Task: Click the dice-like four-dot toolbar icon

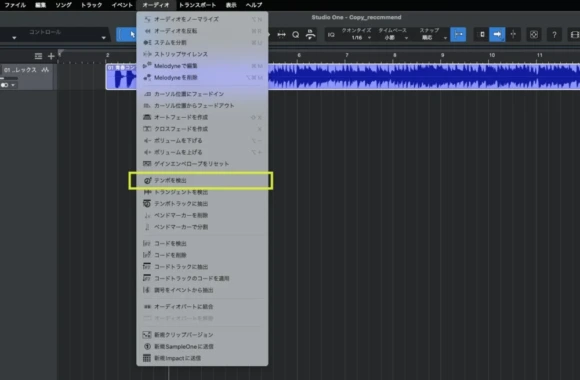Action: tap(534, 35)
